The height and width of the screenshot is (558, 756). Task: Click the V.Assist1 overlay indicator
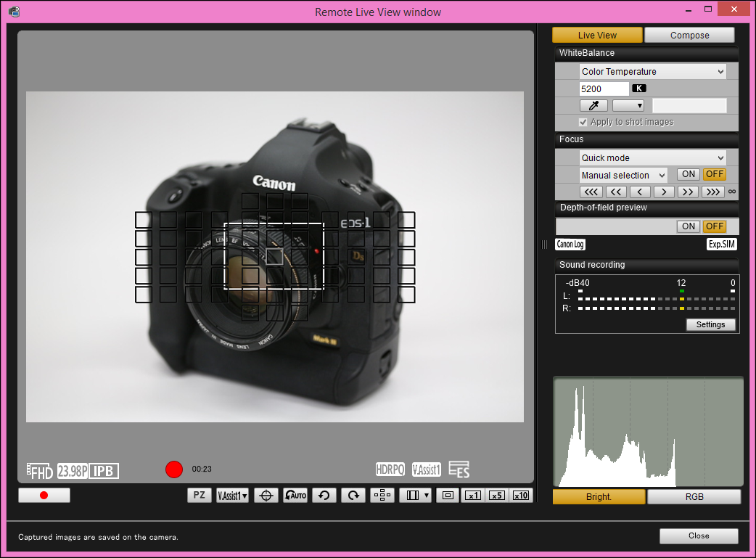tap(426, 469)
